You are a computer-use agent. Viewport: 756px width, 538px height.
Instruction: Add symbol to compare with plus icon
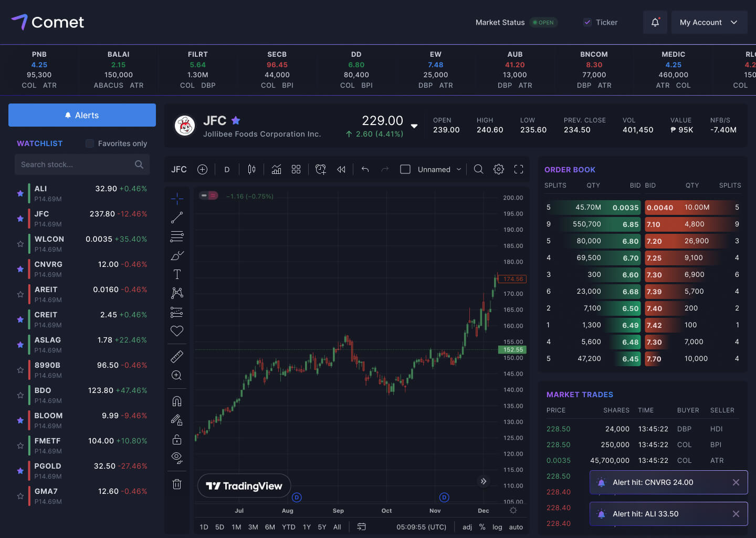click(x=202, y=169)
